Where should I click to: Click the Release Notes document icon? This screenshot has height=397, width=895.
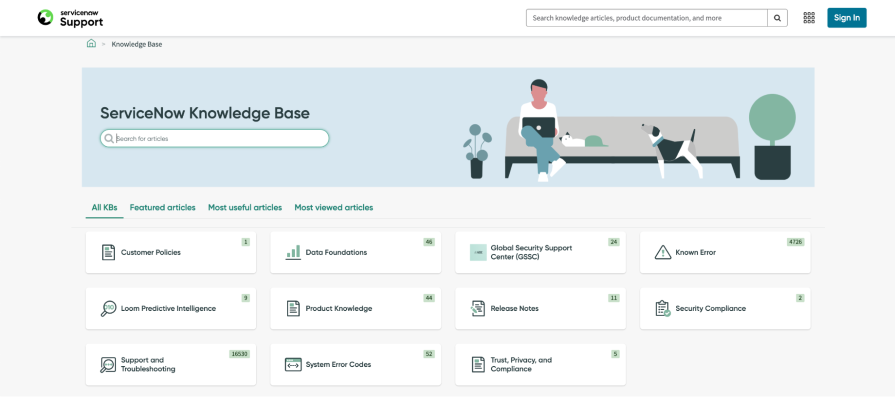[478, 309]
